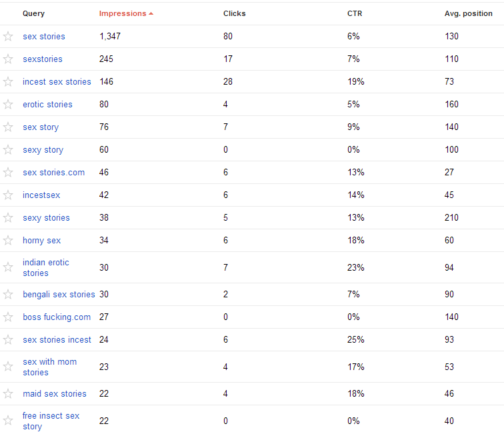
Task: Open the "erotic stories" query link
Action: pos(47,105)
